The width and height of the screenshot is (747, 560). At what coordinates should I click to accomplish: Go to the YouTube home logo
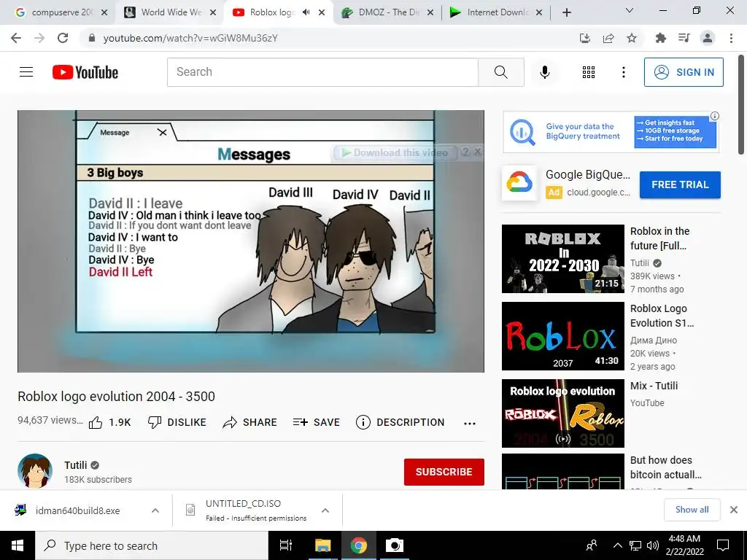(85, 72)
